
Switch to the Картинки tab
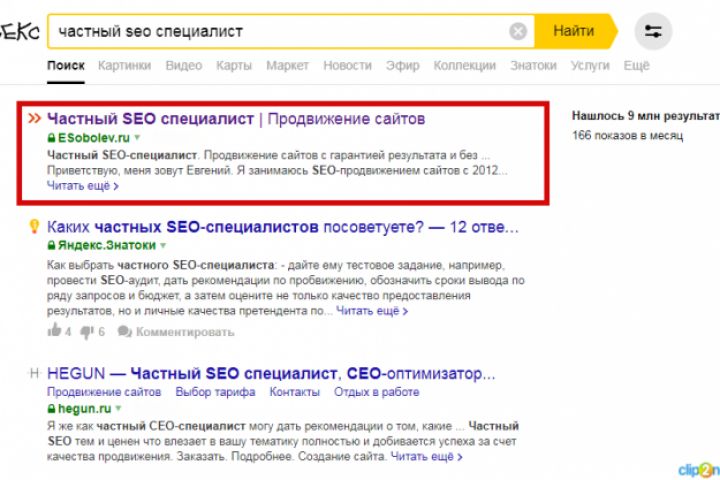(125, 65)
